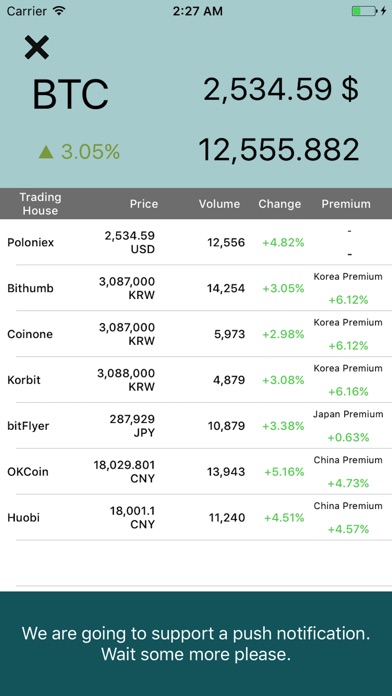Select the bitFlyer row
The height and width of the screenshot is (696, 392).
coord(196,426)
